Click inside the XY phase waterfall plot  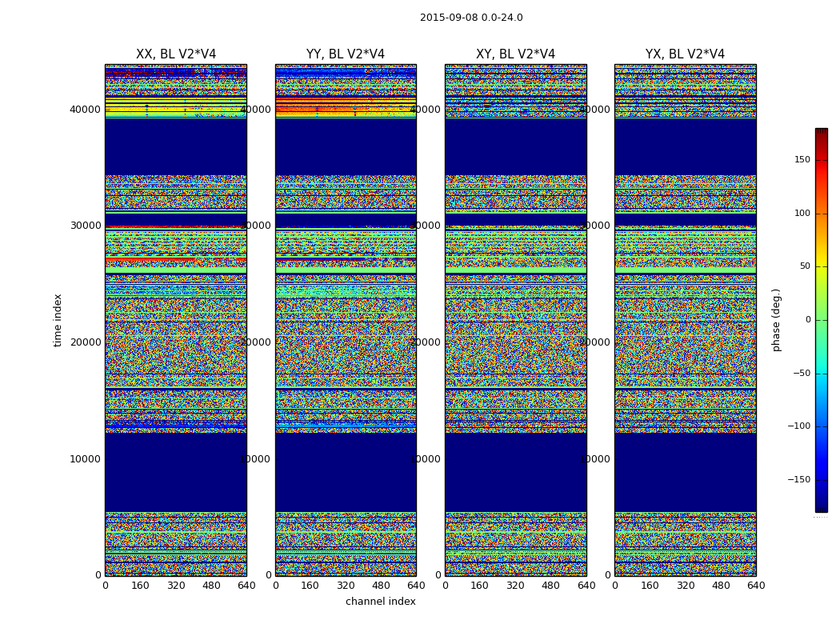click(x=515, y=320)
